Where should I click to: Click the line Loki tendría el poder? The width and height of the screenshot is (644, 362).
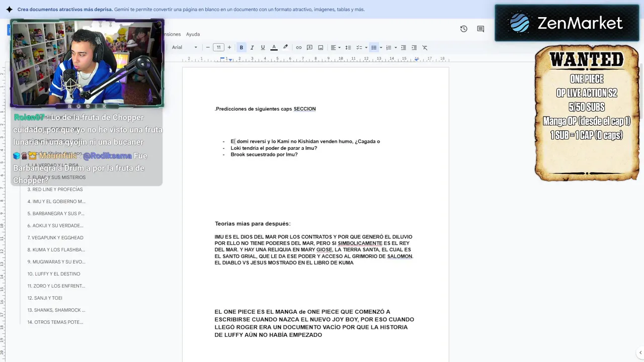click(x=274, y=148)
